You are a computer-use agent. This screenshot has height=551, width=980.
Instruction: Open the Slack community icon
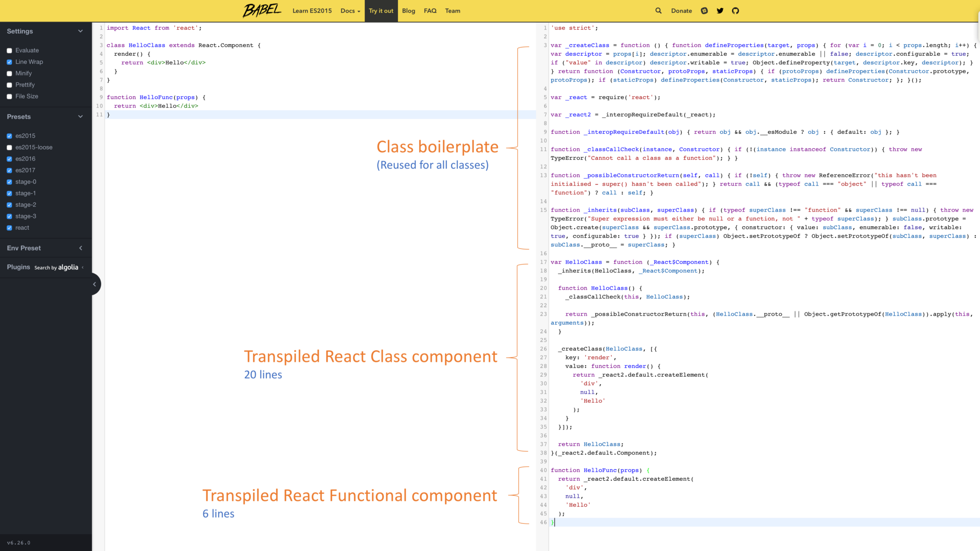[704, 11]
